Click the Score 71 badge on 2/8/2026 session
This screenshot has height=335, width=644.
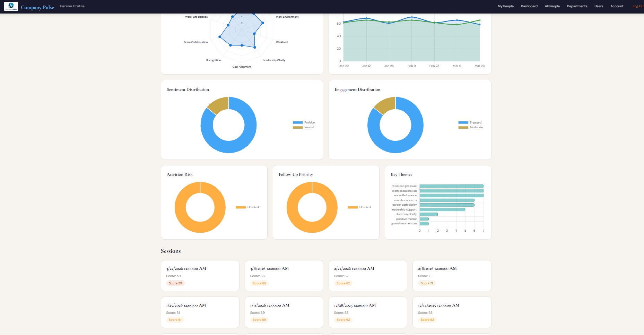(426, 283)
